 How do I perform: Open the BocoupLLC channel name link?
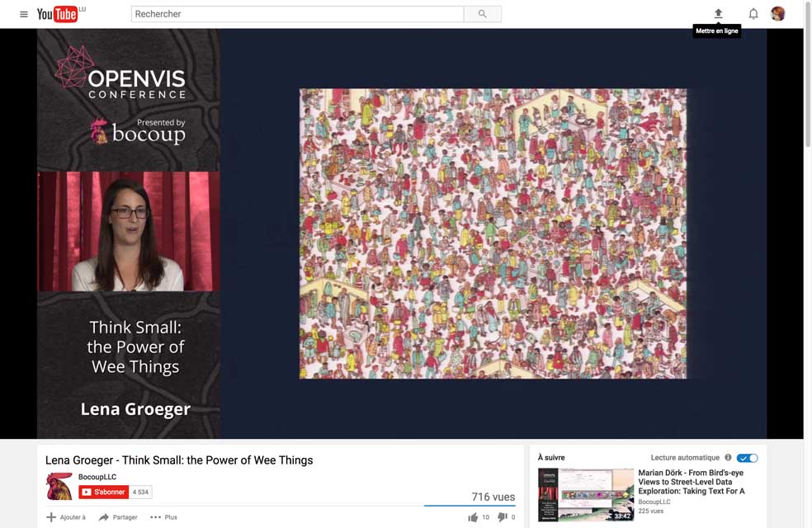pyautogui.click(x=97, y=477)
